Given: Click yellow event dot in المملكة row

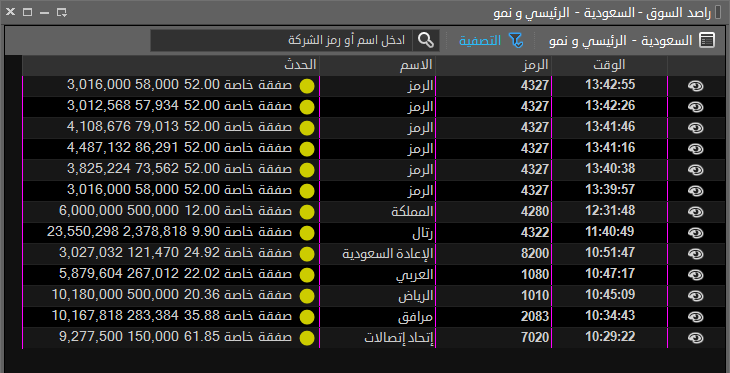Looking at the screenshot, I should pos(307,212).
